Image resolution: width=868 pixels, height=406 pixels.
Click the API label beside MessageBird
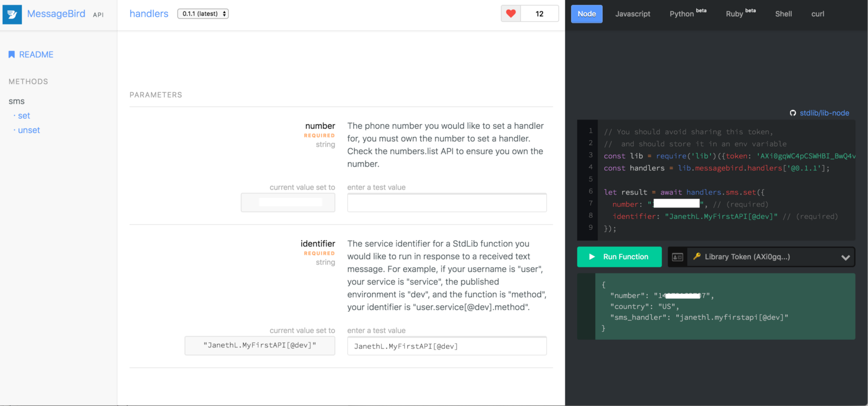point(98,15)
